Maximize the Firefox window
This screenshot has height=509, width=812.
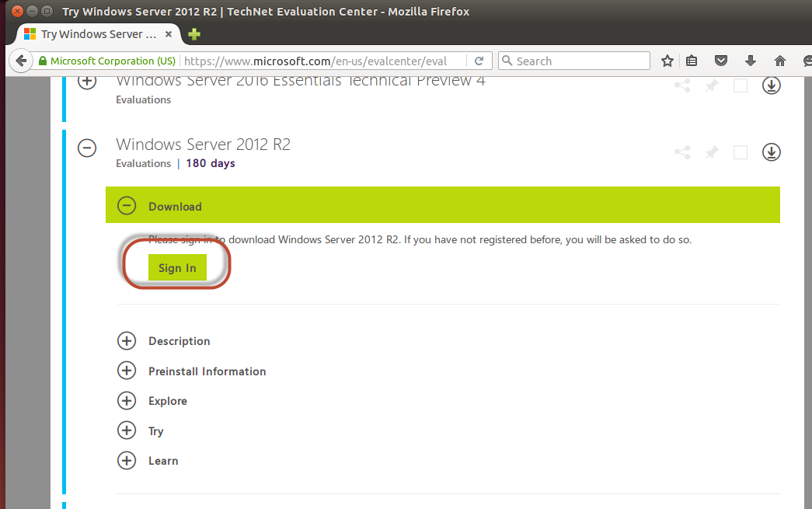tap(47, 11)
